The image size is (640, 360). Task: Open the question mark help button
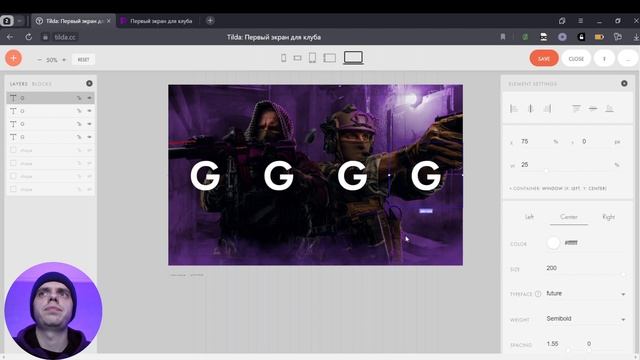[x=604, y=58]
